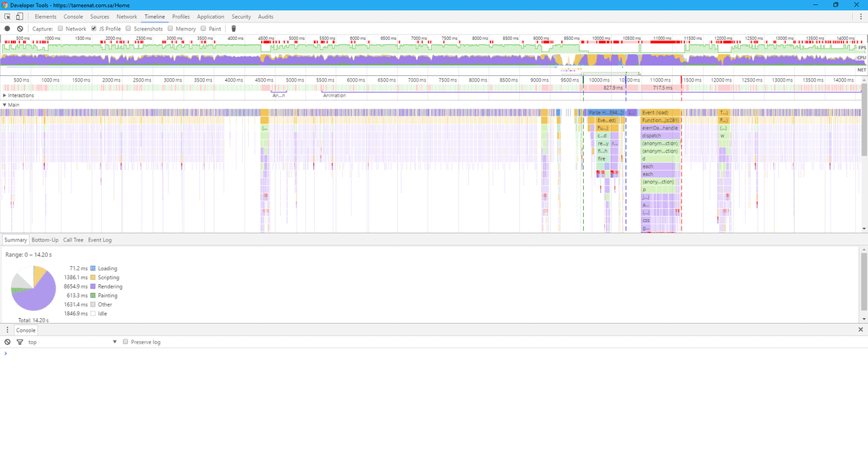
Task: Click the inspect element picker icon
Action: point(7,16)
